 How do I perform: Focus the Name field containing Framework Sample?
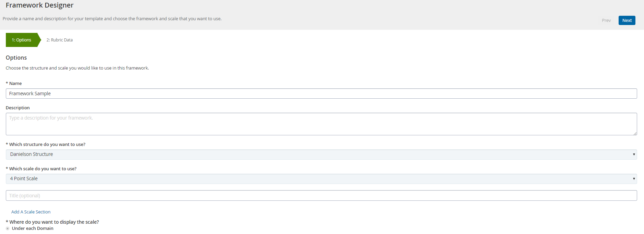321,94
